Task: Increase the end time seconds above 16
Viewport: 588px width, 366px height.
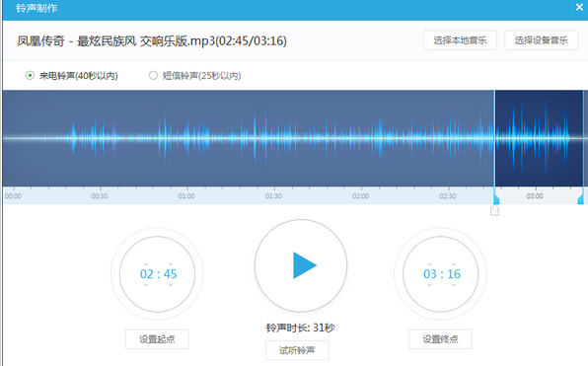Action: (x=454, y=264)
